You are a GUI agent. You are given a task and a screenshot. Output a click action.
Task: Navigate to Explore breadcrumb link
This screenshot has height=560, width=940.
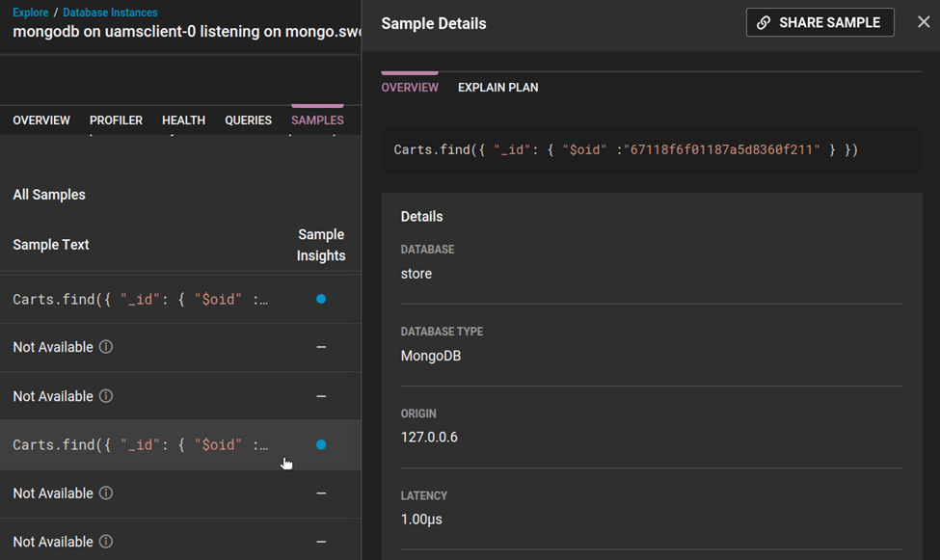[x=30, y=13]
